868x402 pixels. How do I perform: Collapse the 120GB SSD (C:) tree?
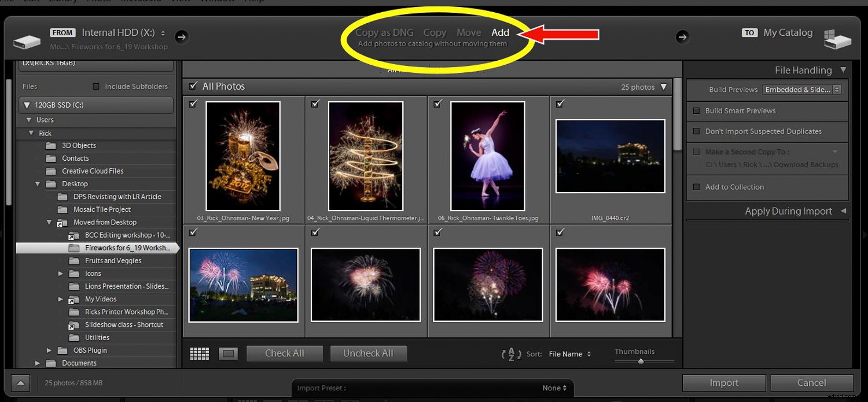click(27, 105)
